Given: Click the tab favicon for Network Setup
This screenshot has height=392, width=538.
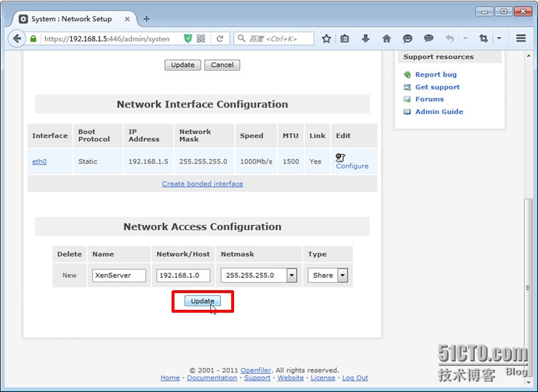Looking at the screenshot, I should [x=23, y=19].
